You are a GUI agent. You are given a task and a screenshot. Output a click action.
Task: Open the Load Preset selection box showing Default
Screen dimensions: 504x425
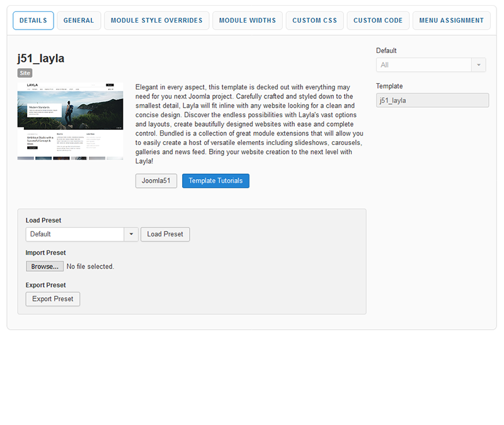[x=75, y=234]
